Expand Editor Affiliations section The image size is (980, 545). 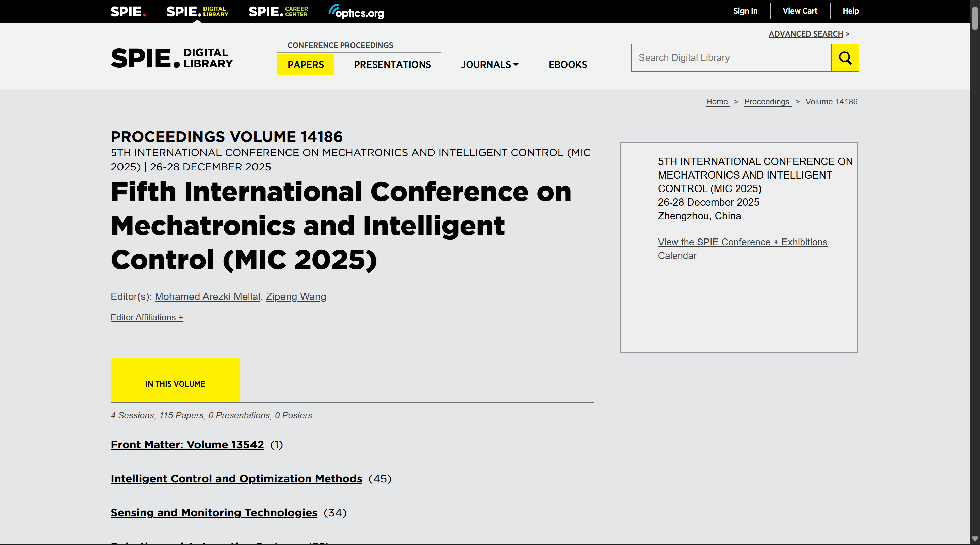(x=147, y=317)
